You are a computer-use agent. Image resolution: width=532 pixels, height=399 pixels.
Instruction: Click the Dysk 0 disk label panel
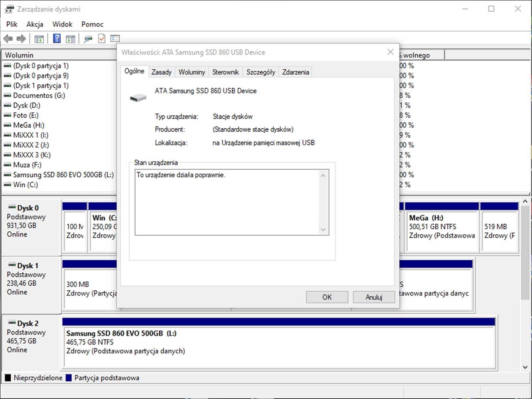point(32,227)
